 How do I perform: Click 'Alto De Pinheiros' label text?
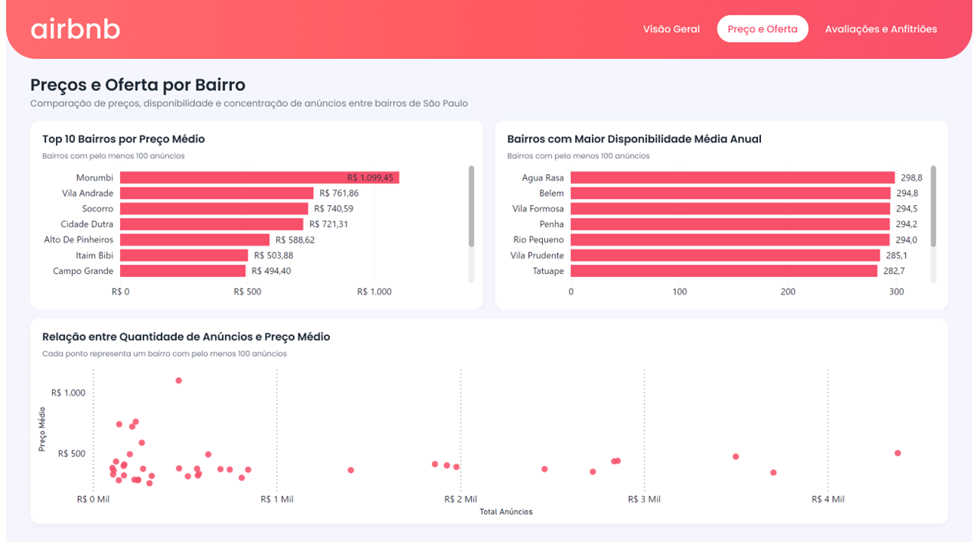[79, 240]
